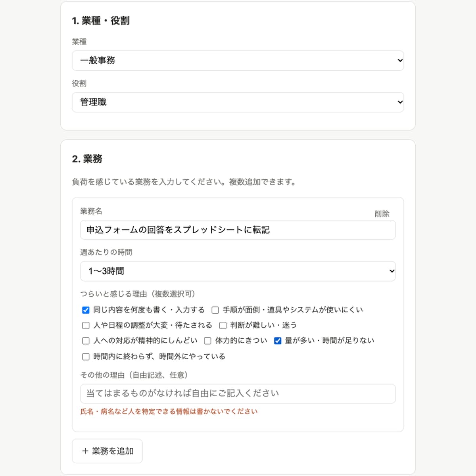Click the 業務名 field label
The height and width of the screenshot is (476, 476).
[x=91, y=211]
